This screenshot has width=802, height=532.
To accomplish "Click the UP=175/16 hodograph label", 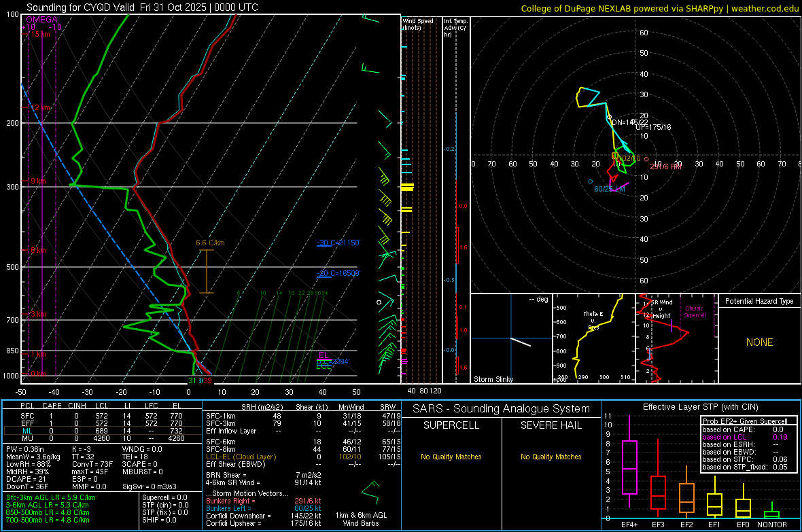I will [654, 127].
